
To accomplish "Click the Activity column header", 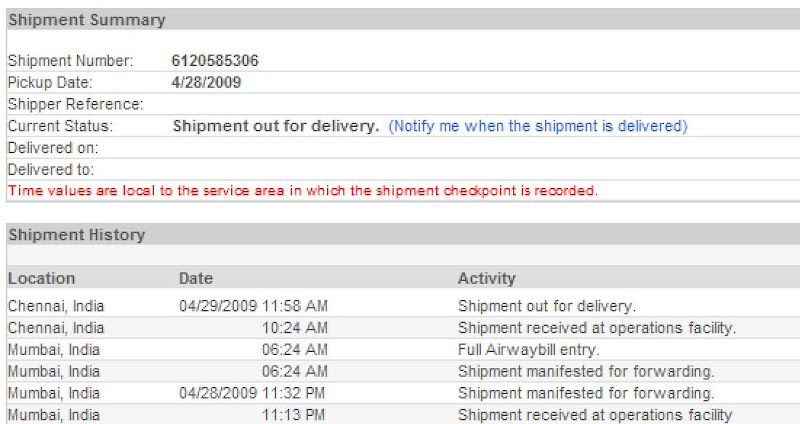I will [x=486, y=279].
